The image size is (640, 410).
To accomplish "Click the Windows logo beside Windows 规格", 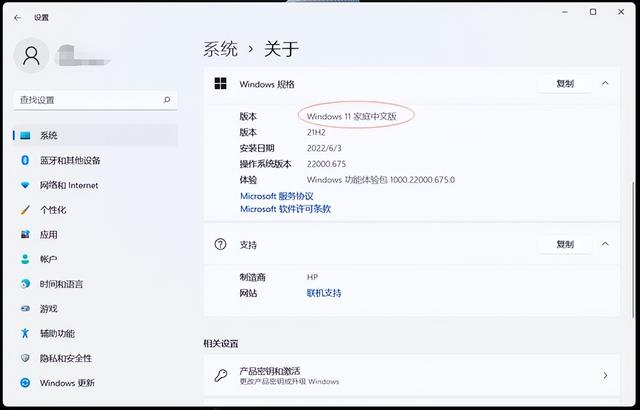I will pos(220,84).
